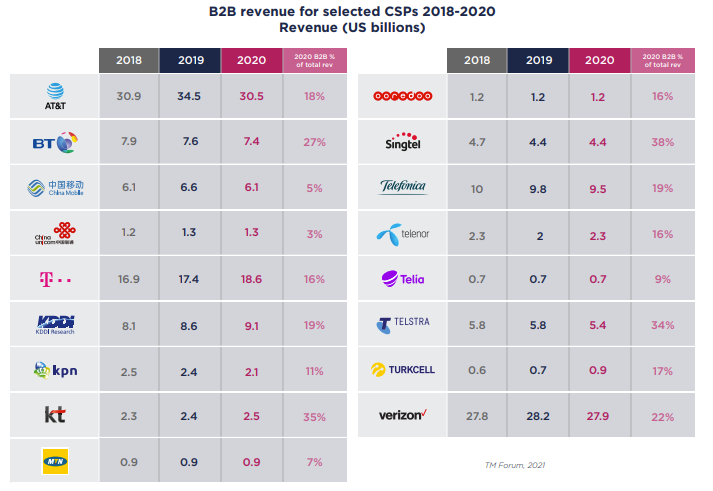This screenshot has width=713, height=491.
Task: Click AT&T's 18% share cell
Action: [314, 96]
